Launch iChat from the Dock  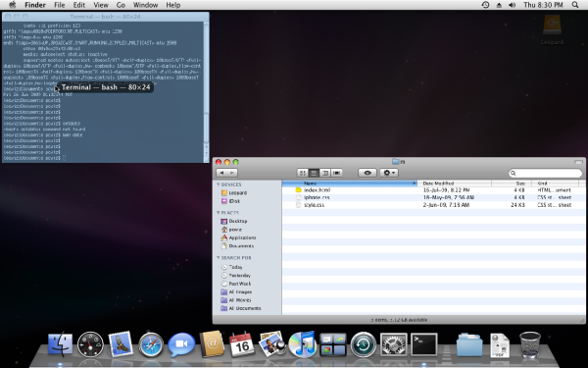181,344
